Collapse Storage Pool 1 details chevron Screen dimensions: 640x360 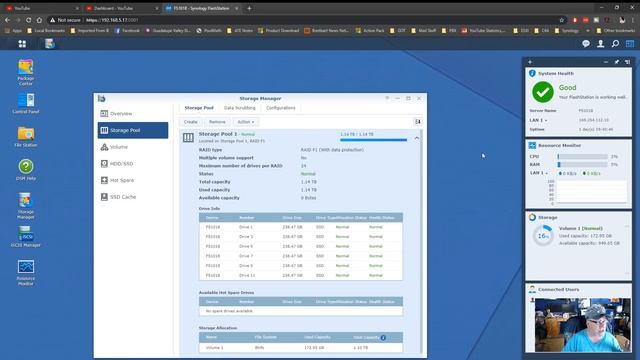pyautogui.click(x=416, y=138)
